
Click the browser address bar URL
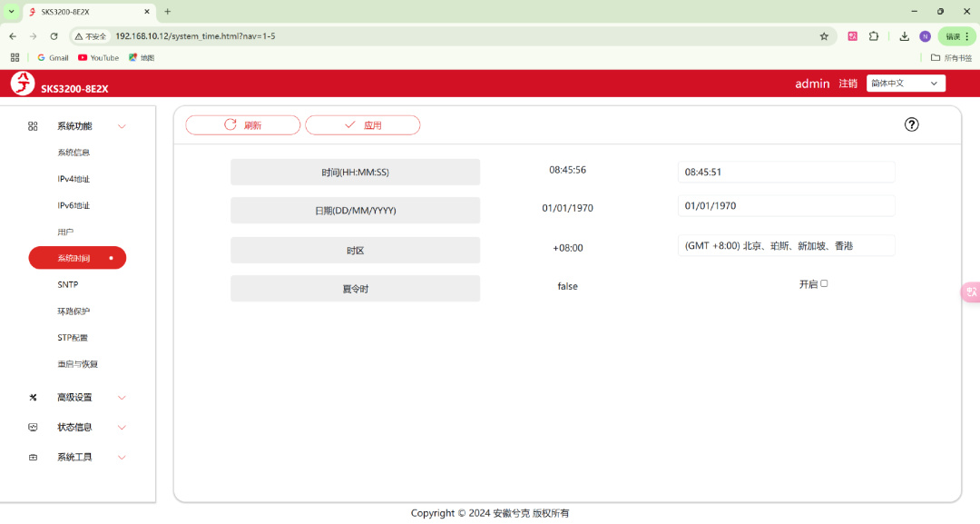click(x=195, y=36)
